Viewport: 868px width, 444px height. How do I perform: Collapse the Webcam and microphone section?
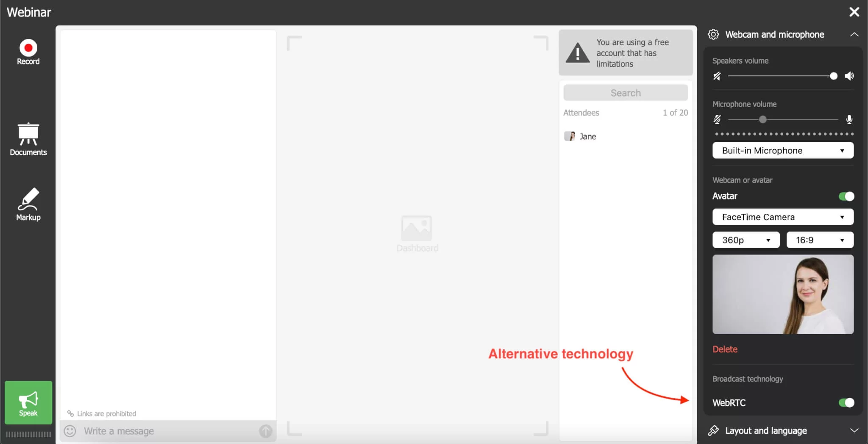click(x=854, y=34)
